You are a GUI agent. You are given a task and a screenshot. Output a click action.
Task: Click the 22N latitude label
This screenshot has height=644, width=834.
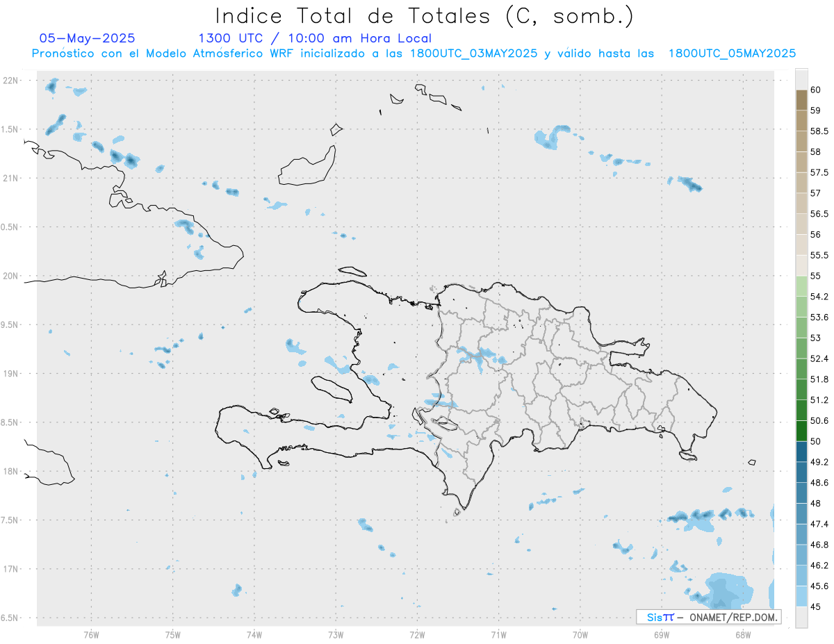(12, 81)
